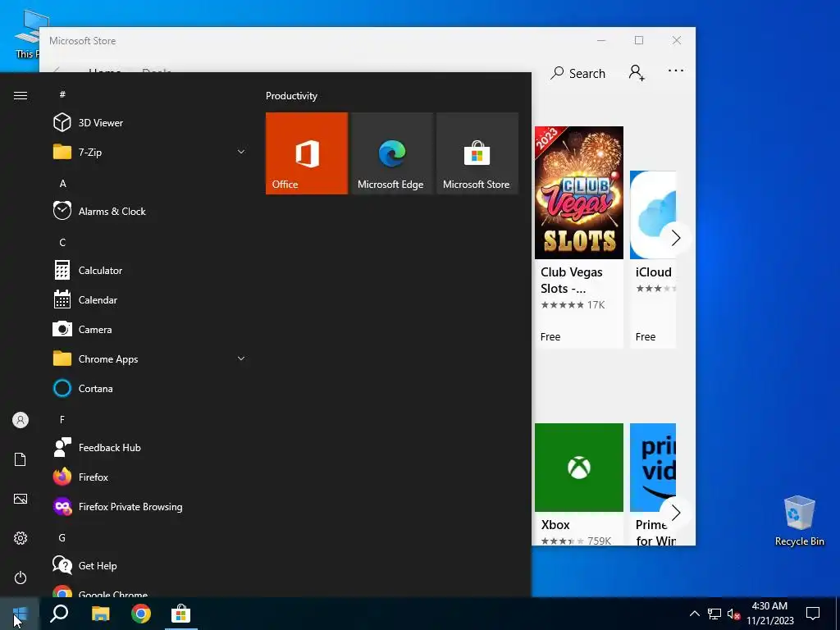Click Search in Microsoft Store
This screenshot has width=840, height=630.
coord(578,73)
